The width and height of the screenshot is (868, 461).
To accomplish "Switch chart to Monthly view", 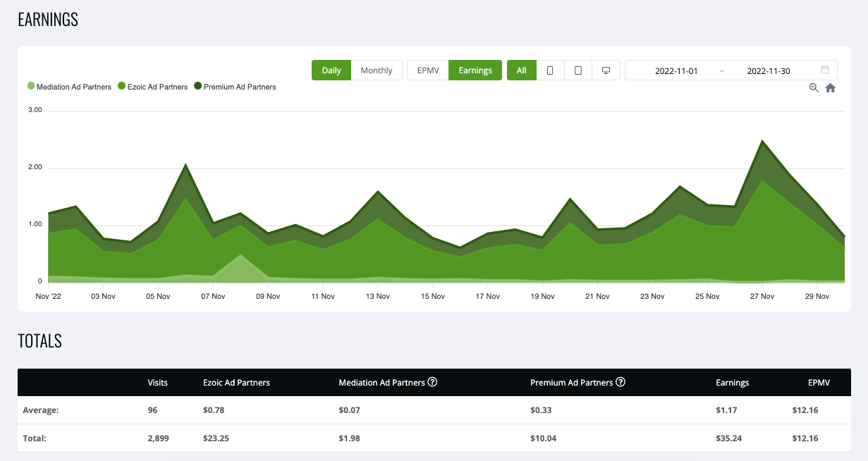I will tap(377, 70).
